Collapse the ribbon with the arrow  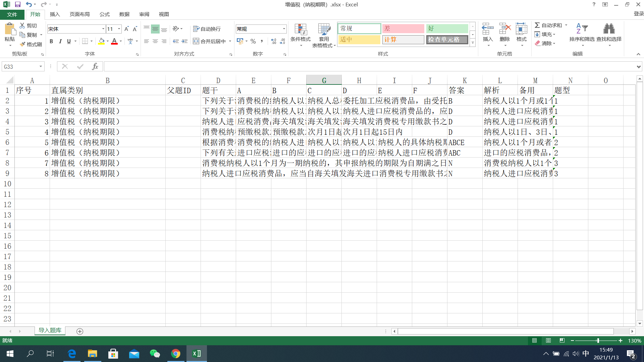tap(638, 54)
